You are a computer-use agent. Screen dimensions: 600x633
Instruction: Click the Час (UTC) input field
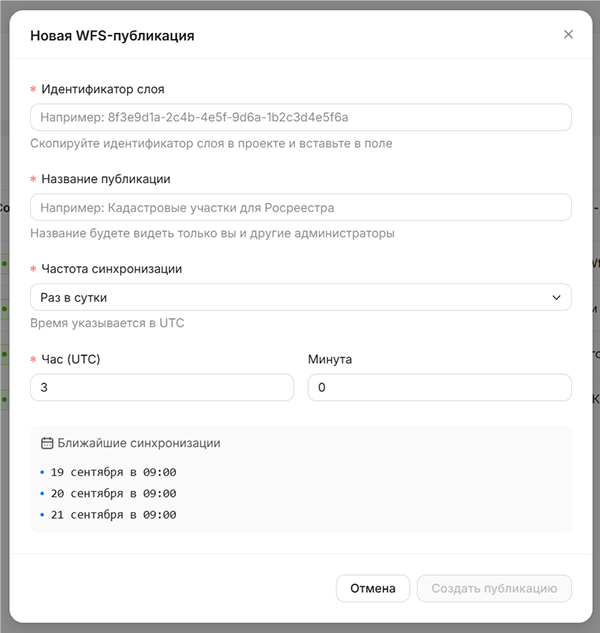162,388
